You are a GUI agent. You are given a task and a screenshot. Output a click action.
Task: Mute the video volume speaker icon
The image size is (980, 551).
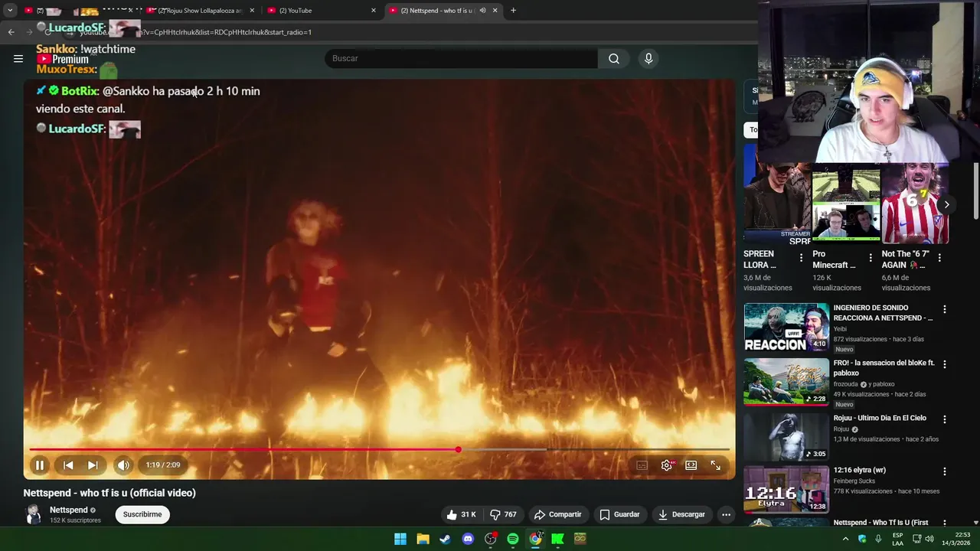(123, 465)
